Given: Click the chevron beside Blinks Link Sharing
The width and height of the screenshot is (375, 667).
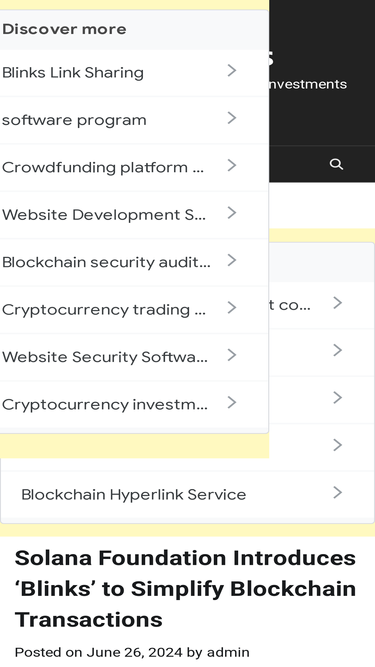Looking at the screenshot, I should (232, 71).
